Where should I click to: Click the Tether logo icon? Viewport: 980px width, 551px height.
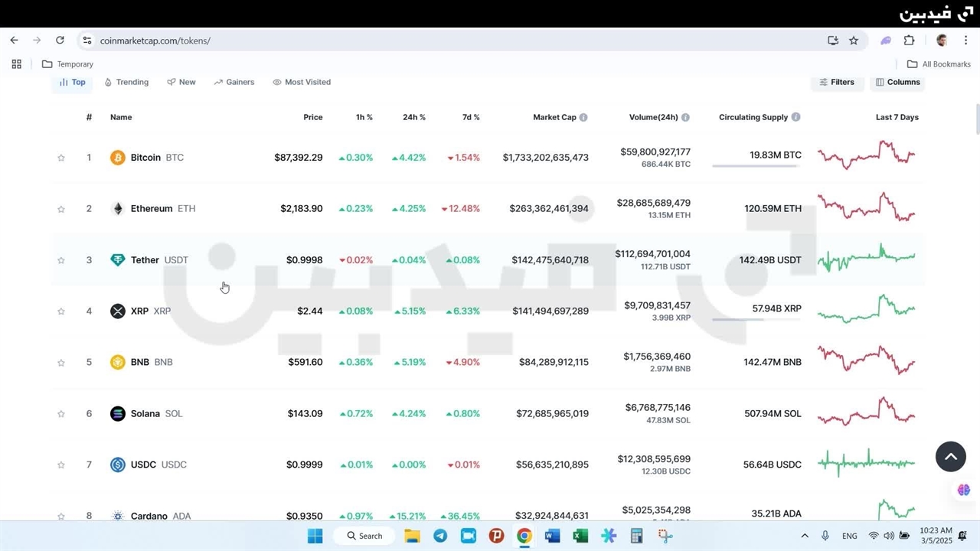tap(117, 260)
